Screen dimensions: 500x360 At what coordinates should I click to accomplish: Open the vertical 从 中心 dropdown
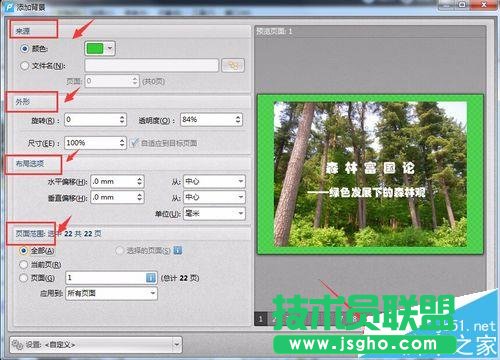click(214, 197)
